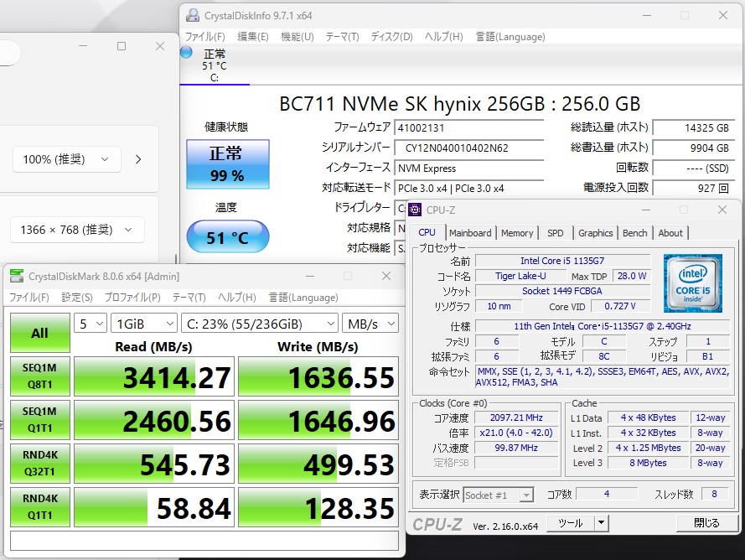The width and height of the screenshot is (745, 560).
Task: Open the Memory tab in CPU-Z
Action: click(517, 233)
